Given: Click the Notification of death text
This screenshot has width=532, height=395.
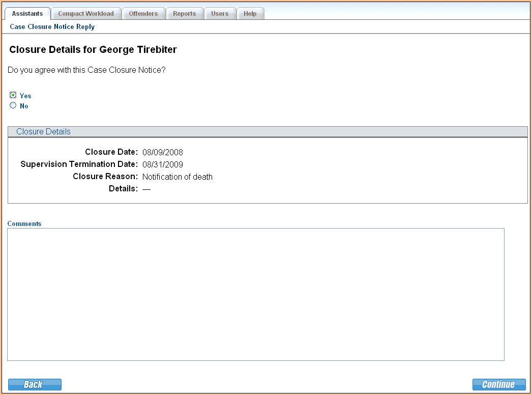Looking at the screenshot, I should click(178, 177).
